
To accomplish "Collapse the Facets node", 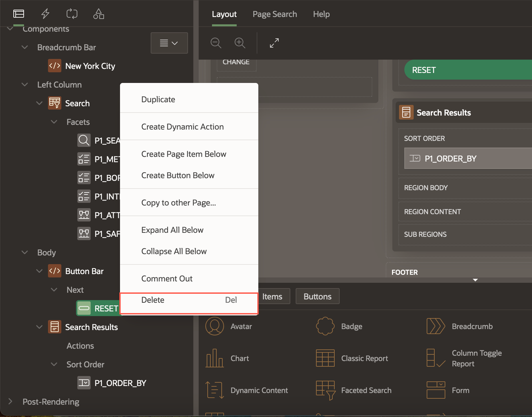I will pyautogui.click(x=54, y=122).
